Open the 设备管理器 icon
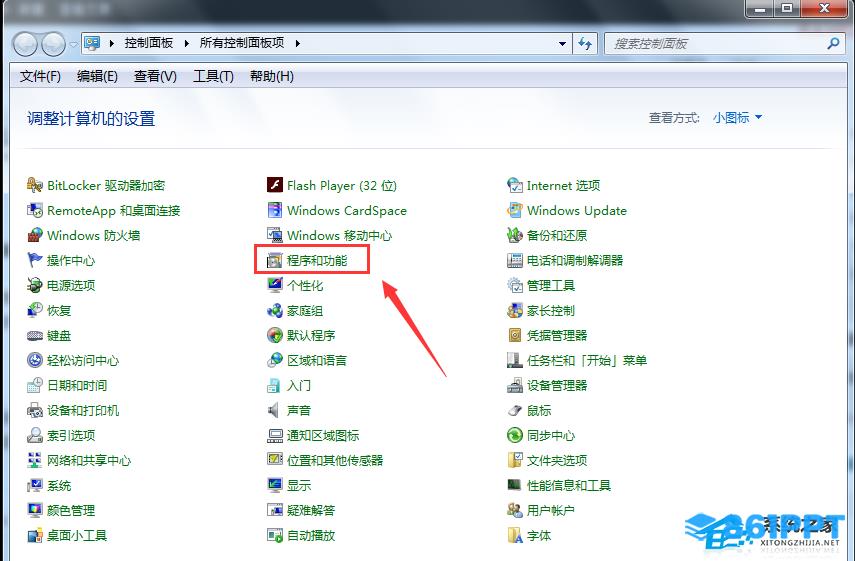 point(515,385)
